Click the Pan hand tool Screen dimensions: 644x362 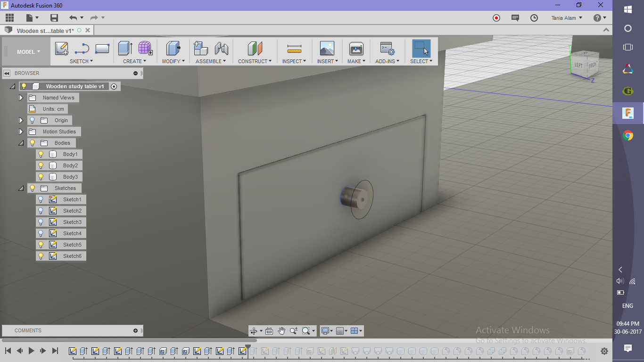point(281,331)
